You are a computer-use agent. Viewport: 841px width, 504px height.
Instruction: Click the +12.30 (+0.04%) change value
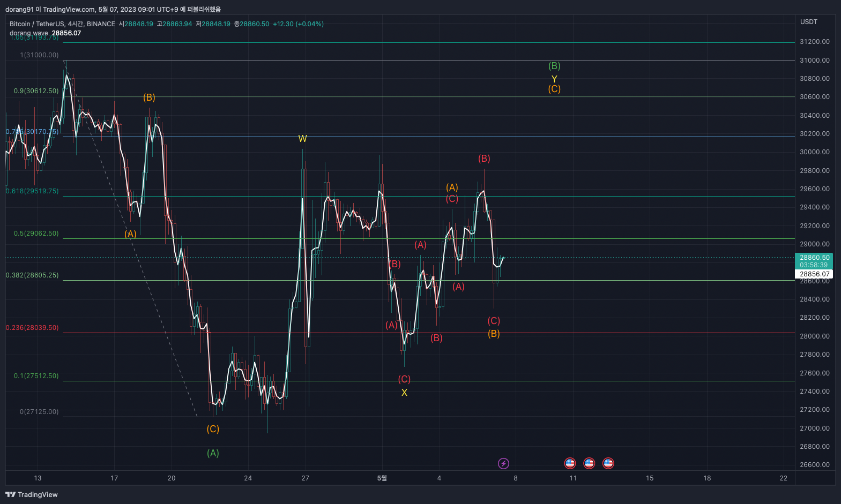coord(298,24)
